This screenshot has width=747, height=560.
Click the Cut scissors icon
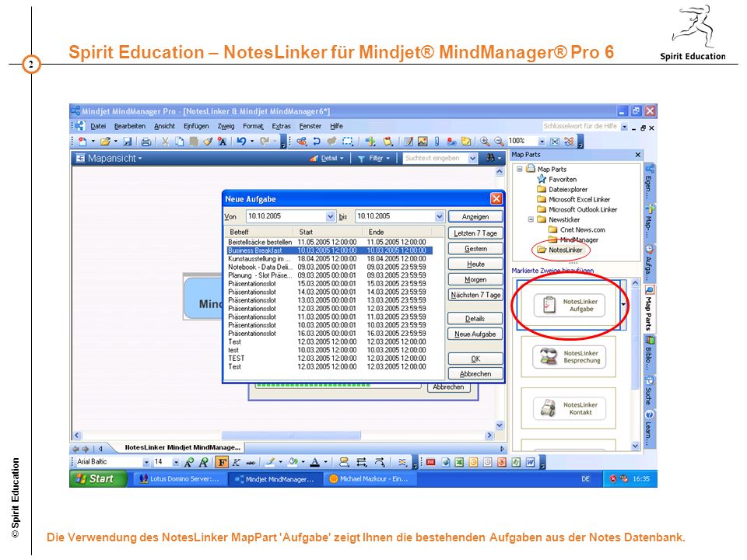(x=165, y=142)
